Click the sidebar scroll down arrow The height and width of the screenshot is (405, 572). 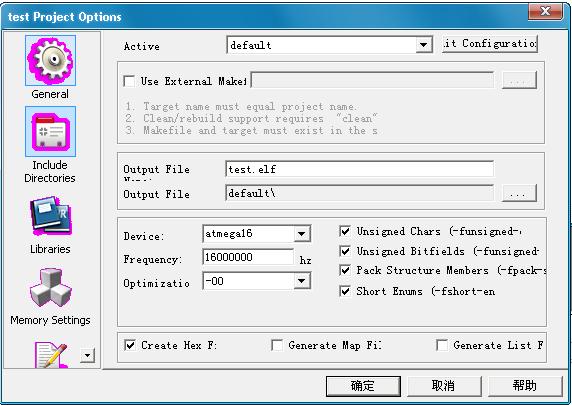click(88, 355)
